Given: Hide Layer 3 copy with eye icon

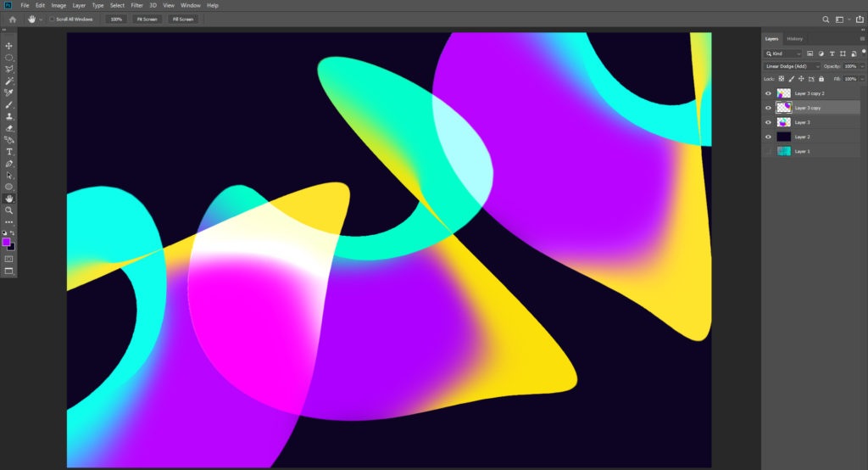Looking at the screenshot, I should (x=768, y=108).
